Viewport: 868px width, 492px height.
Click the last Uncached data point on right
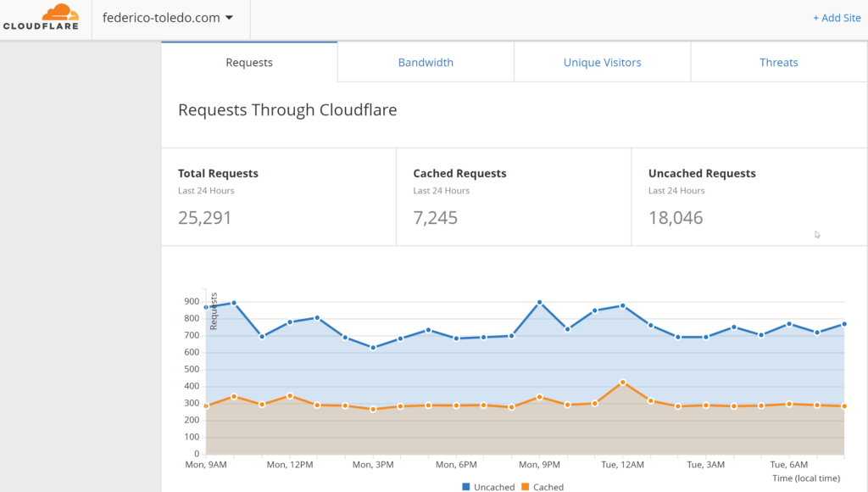[844, 324]
